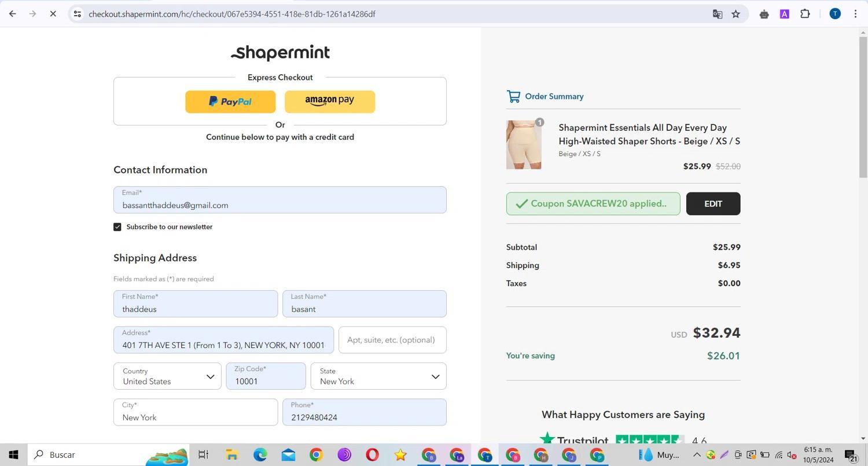The width and height of the screenshot is (868, 466).
Task: Uncheck Subscribe to our newsletter checkbox
Action: click(117, 227)
